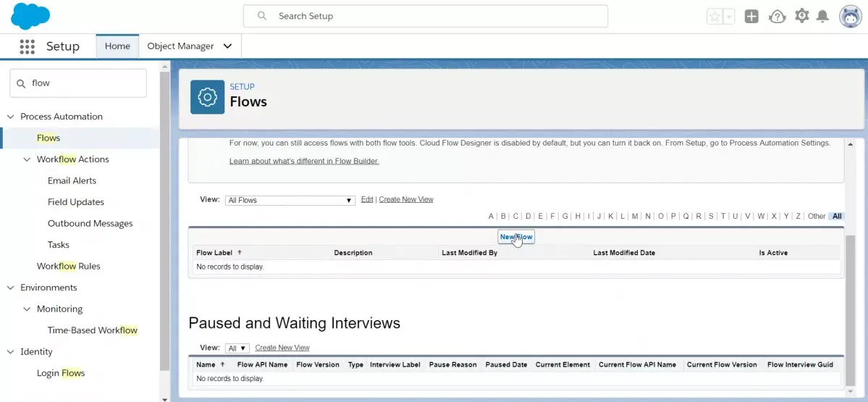Screen dimensions: 868x402
Task: Collapse the Monitoring node
Action: [27, 309]
